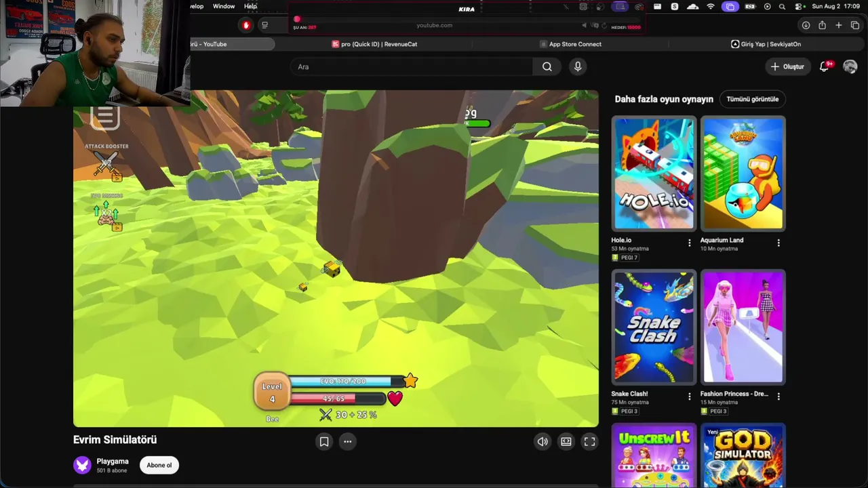Click the red heart health icon
This screenshot has height=488, width=868.
(395, 399)
